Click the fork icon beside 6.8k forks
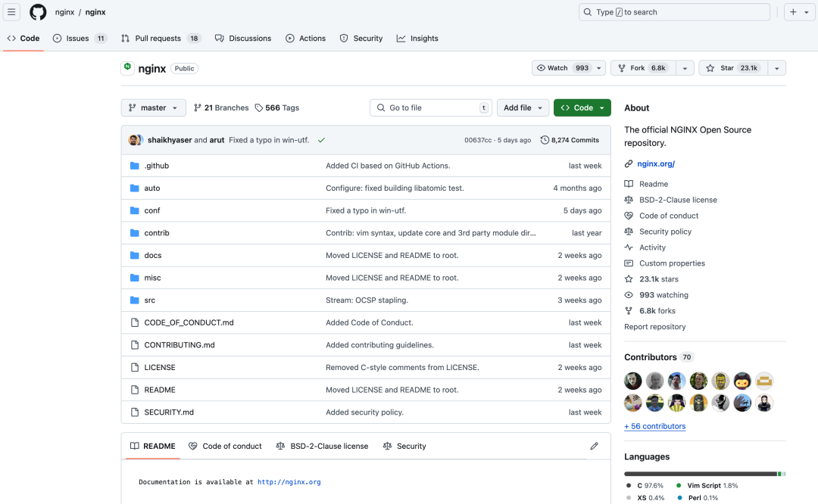This screenshot has height=504, width=818. tap(629, 311)
